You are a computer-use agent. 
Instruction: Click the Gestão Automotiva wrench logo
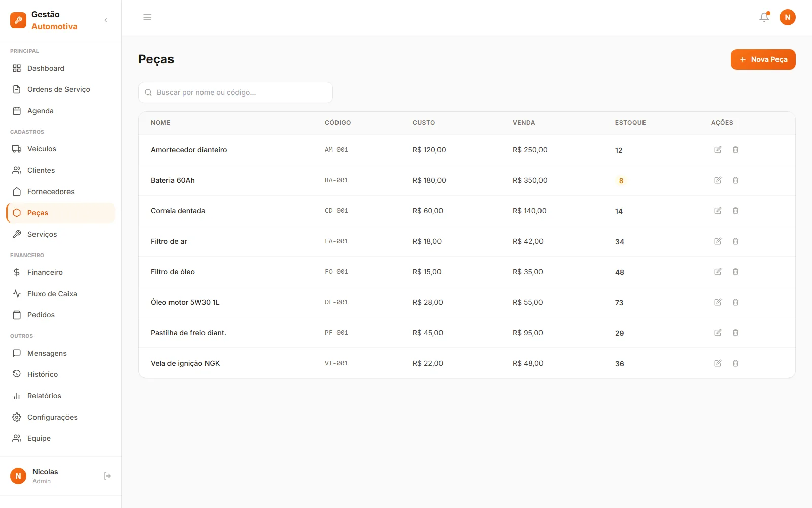tap(18, 20)
